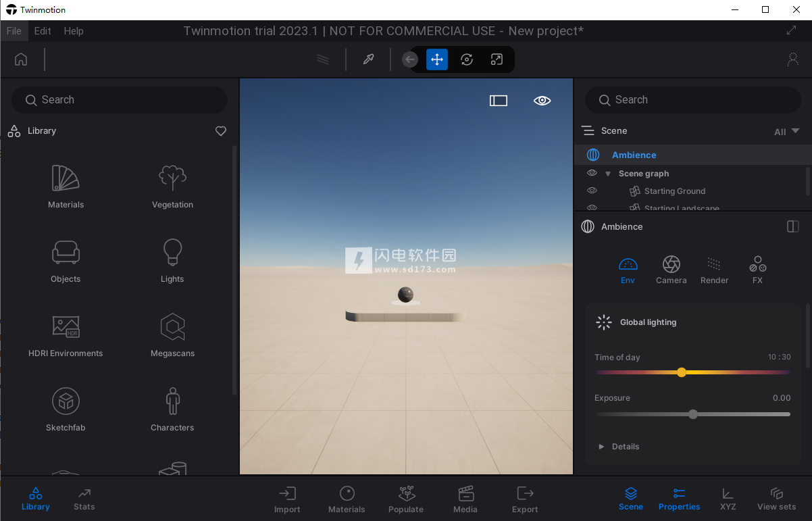Click the Library panel scrollbar
Viewport: 812px width, 521px height.
pyautogui.click(x=234, y=270)
